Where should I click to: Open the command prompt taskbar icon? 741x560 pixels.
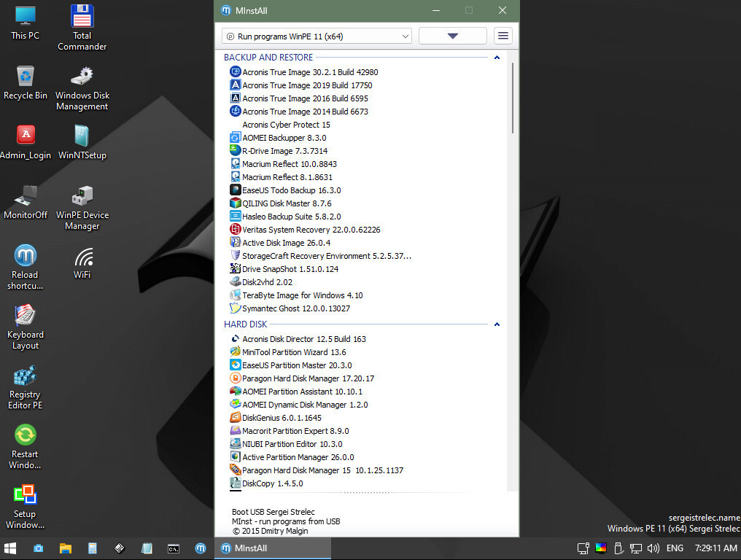(174, 548)
